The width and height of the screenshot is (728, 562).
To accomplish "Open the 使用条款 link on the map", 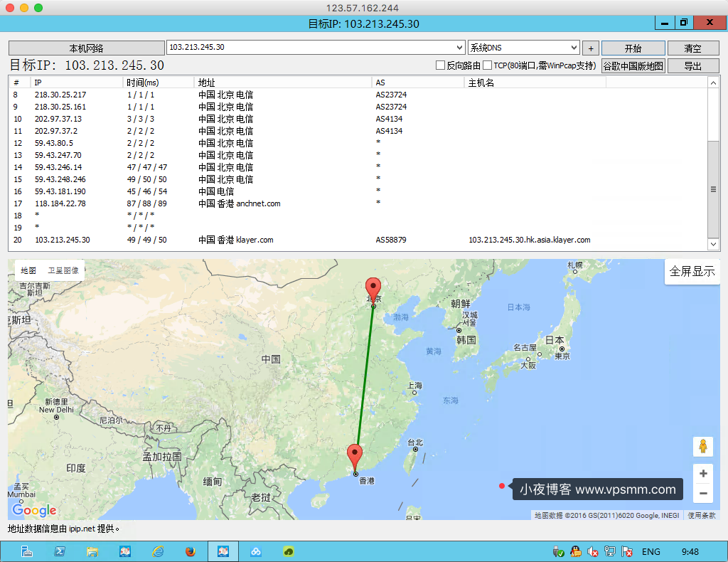I will [702, 515].
